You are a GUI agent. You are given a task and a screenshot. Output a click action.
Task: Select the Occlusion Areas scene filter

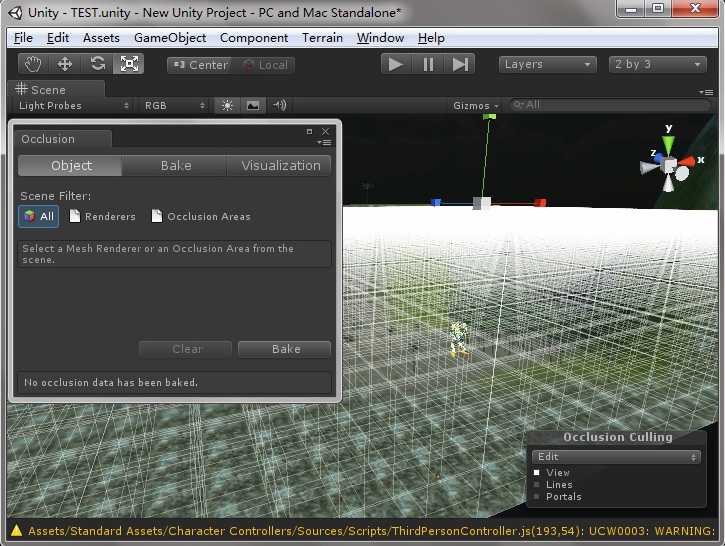pyautogui.click(x=201, y=216)
